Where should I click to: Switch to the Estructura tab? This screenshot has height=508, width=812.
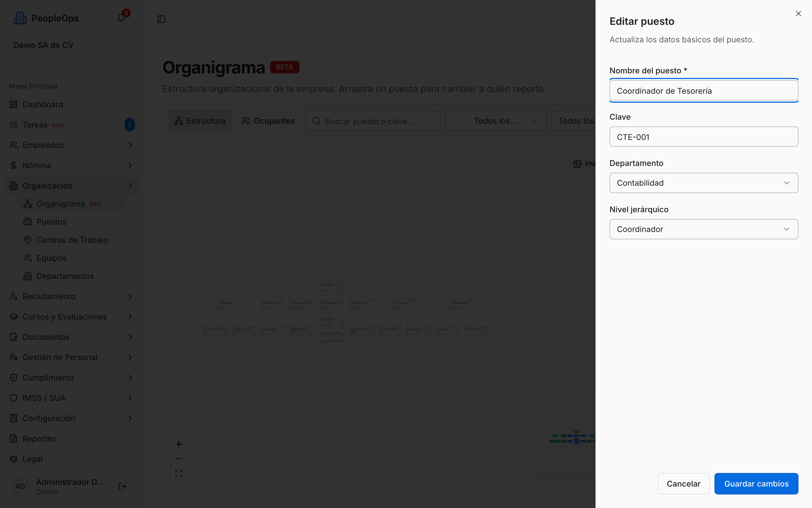click(200, 121)
